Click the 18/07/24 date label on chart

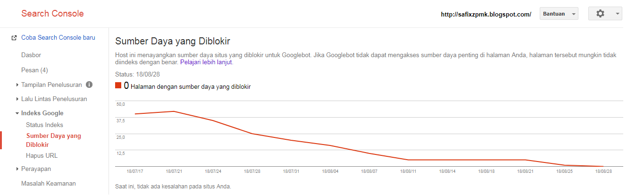213,171
